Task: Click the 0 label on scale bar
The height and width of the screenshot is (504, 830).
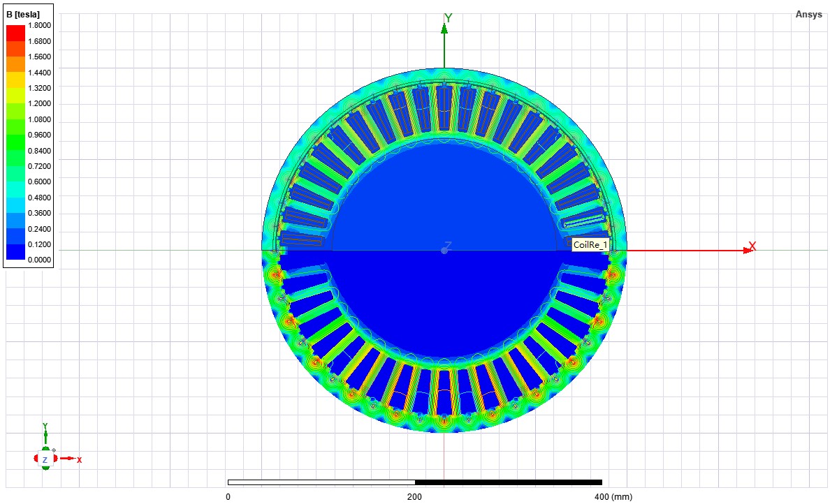Action: [228, 496]
